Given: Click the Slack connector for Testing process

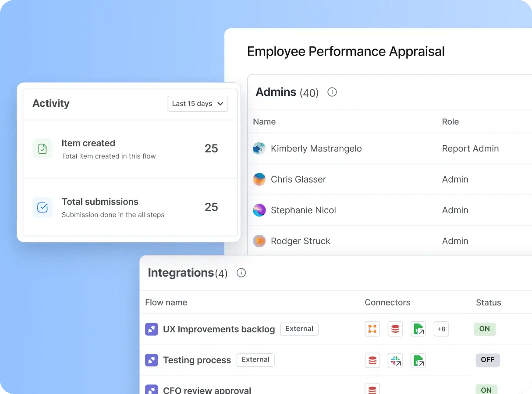Looking at the screenshot, I should pos(395,360).
